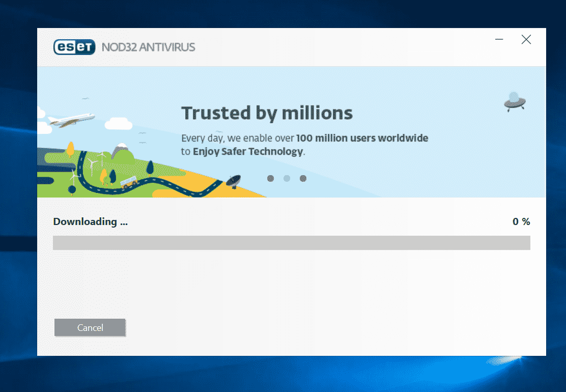Click the NOD32 ANTIVIRUS title text
This screenshot has height=392, width=566.
(x=148, y=47)
